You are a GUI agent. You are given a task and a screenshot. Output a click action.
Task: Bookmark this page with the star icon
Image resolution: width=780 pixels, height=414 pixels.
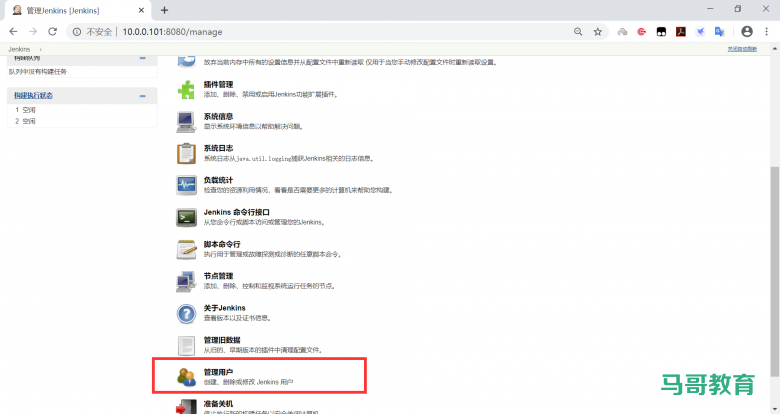pos(597,32)
